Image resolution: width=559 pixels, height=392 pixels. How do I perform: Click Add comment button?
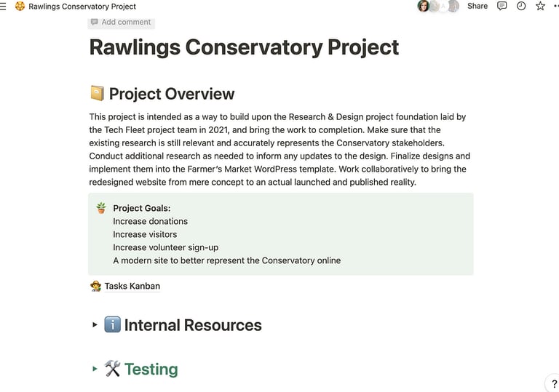tap(122, 22)
